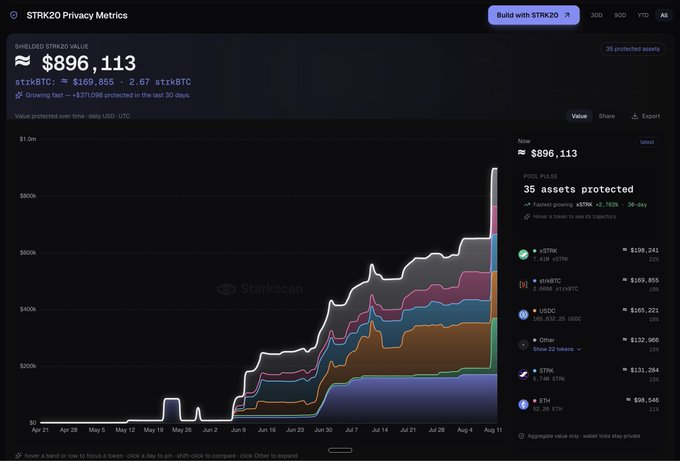Click the sparkle icon beside Growing fast
This screenshot has height=461, width=680.
(x=19, y=95)
